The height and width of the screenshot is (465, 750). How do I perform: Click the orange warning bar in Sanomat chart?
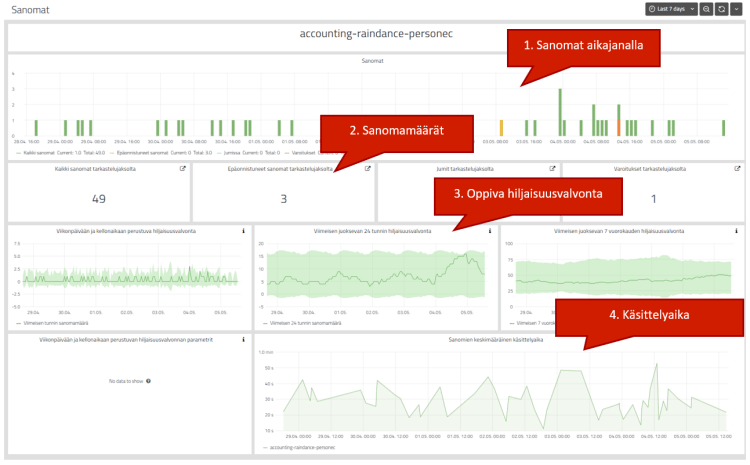[x=618, y=128]
